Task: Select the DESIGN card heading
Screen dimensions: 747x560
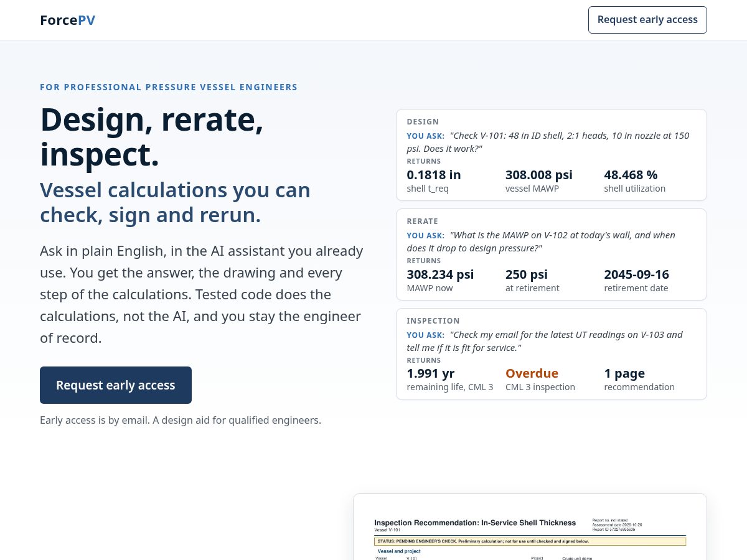Action: (x=423, y=122)
